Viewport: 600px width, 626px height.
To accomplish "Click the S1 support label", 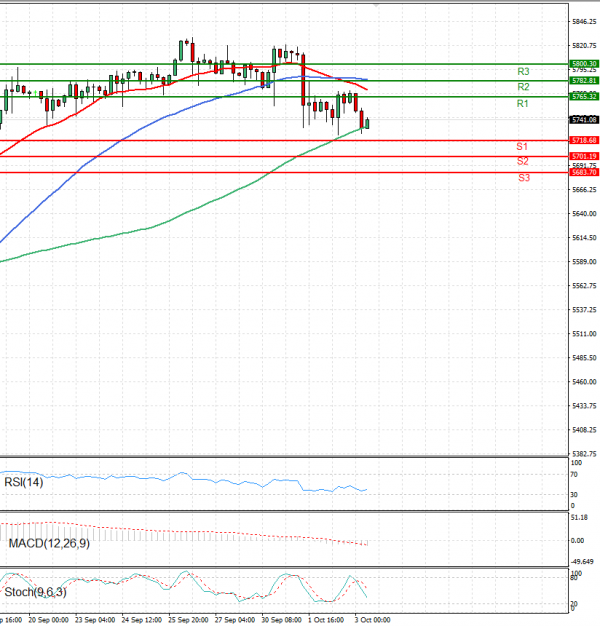I will click(x=522, y=147).
